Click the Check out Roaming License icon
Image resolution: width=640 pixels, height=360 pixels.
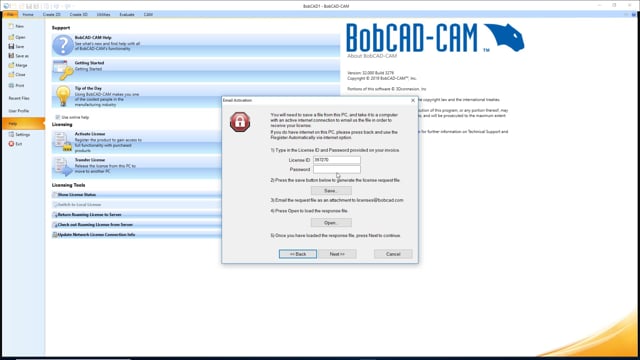pyautogui.click(x=55, y=225)
